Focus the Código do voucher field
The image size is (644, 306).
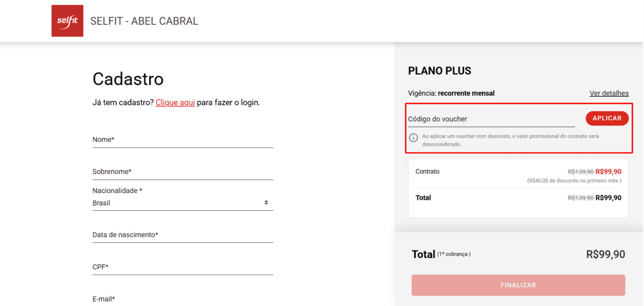[492, 119]
